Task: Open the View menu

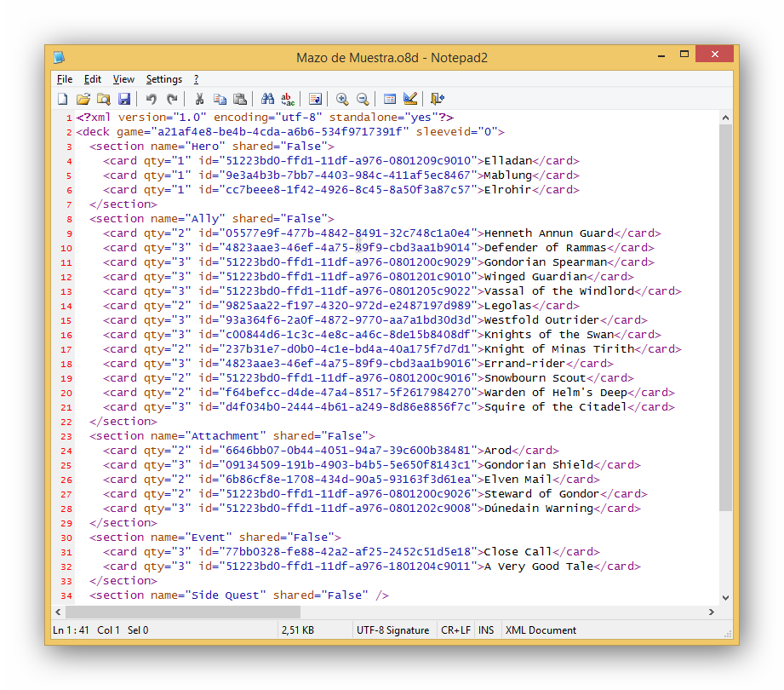Action: click(x=123, y=79)
